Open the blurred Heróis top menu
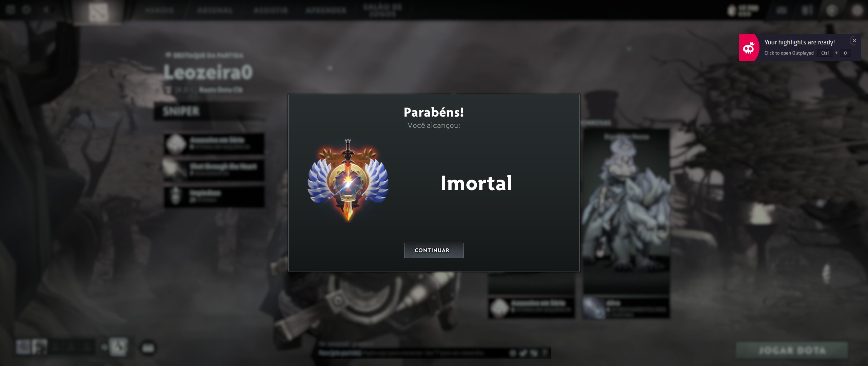This screenshot has height=366, width=868. (x=159, y=10)
